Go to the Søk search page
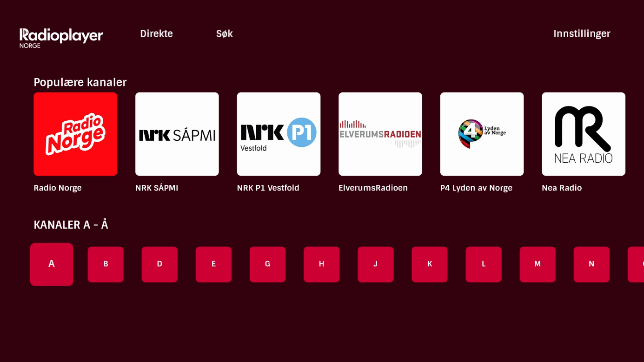The image size is (644, 362). click(224, 33)
